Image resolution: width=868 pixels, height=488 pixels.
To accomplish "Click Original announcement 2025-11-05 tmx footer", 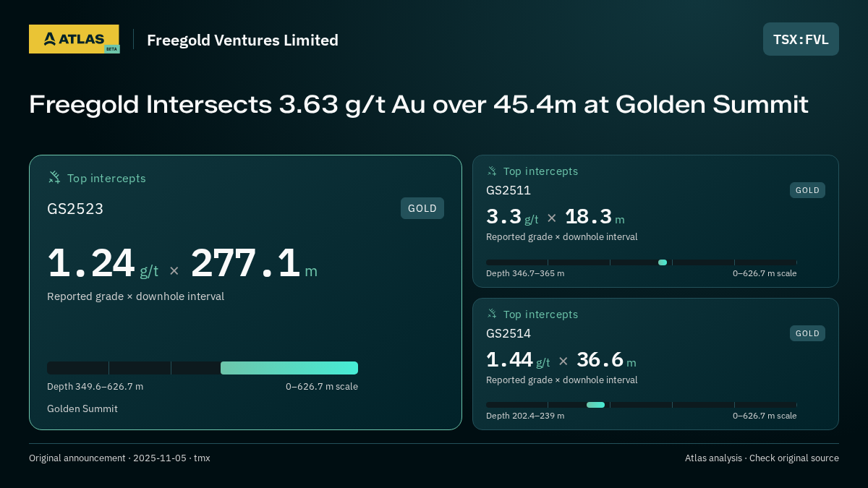I will (x=119, y=458).
